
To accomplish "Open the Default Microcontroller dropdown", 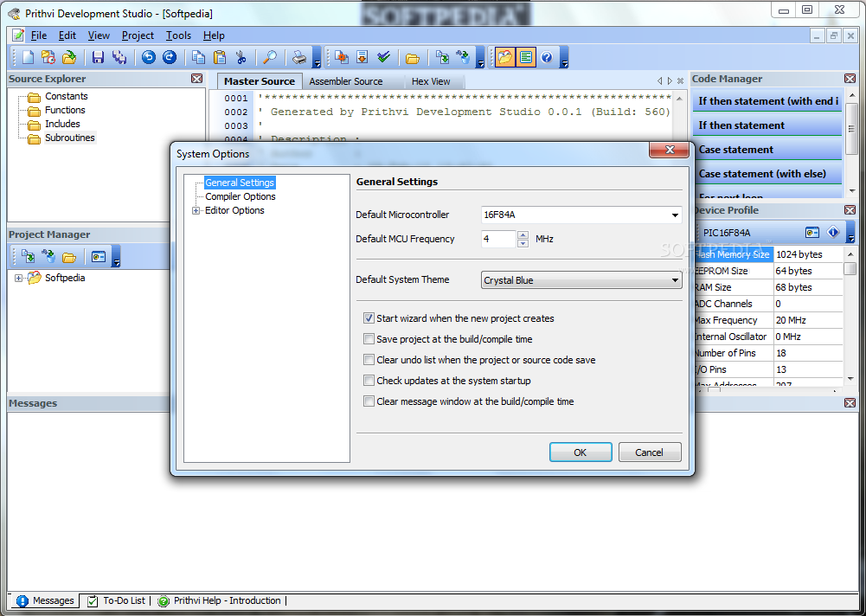I will click(x=675, y=215).
